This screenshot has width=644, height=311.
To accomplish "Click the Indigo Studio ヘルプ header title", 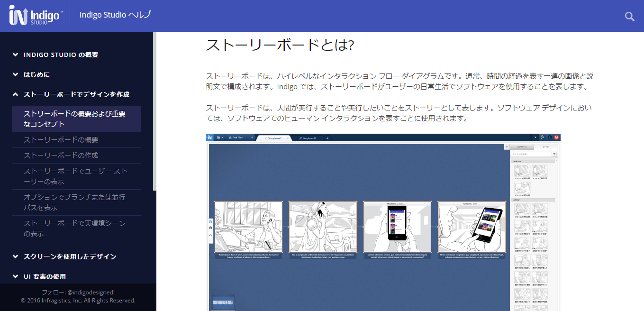I will coord(115,15).
